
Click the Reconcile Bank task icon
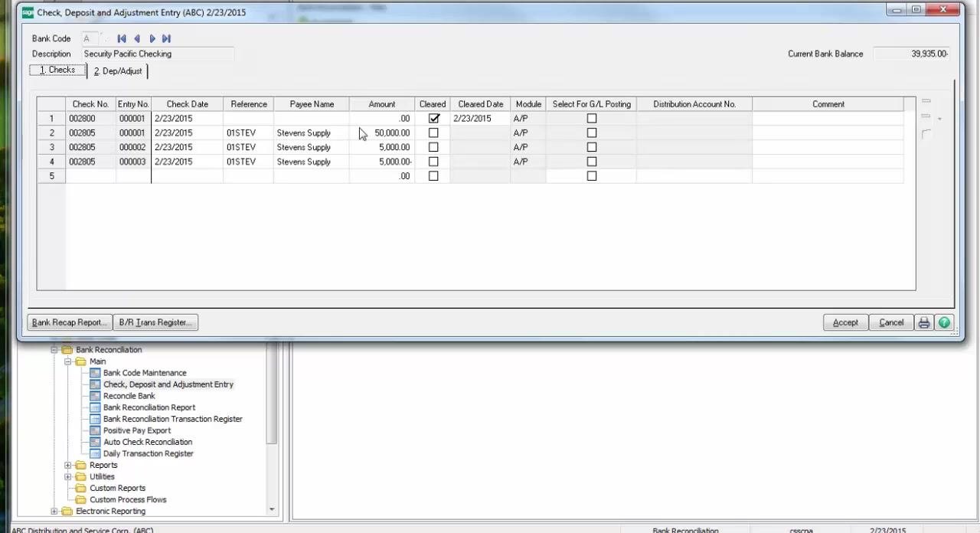pos(95,396)
